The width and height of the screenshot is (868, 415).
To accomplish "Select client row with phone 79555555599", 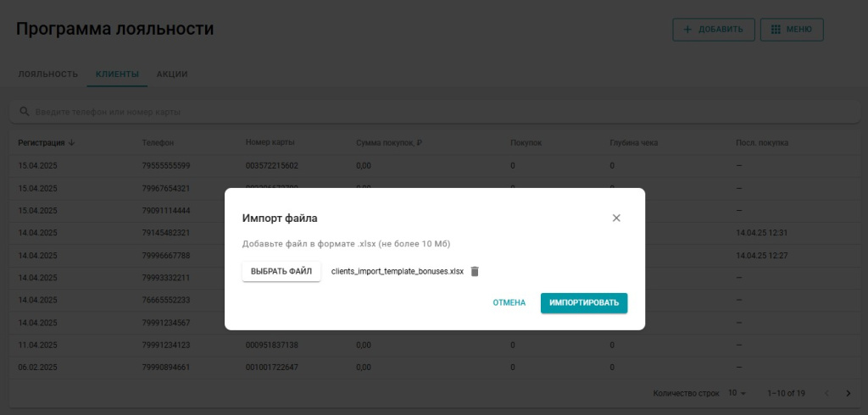I will pos(166,165).
